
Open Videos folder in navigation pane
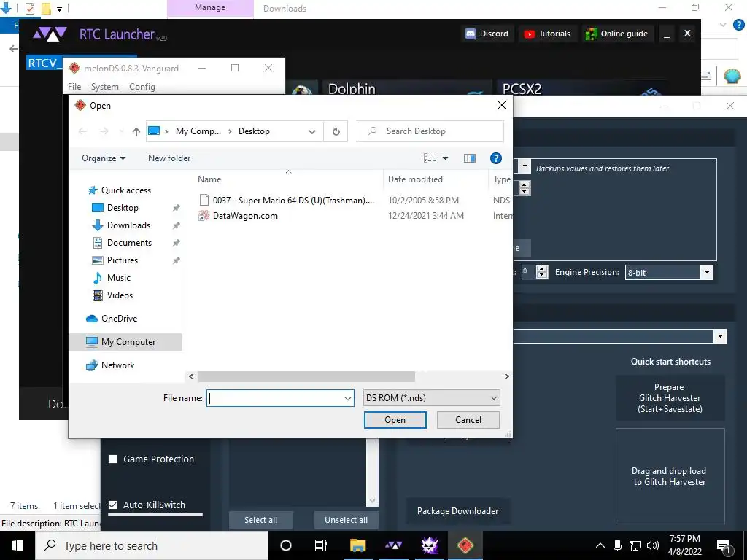tap(120, 295)
